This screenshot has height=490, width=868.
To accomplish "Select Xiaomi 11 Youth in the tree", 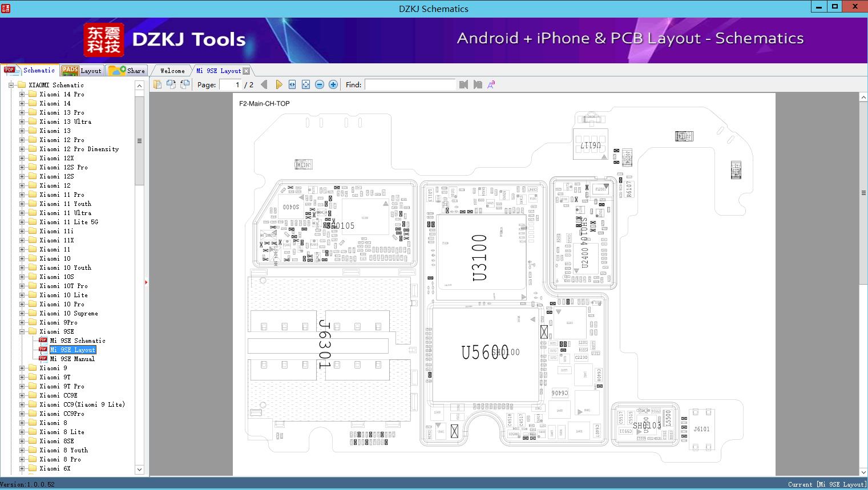I will pos(66,204).
